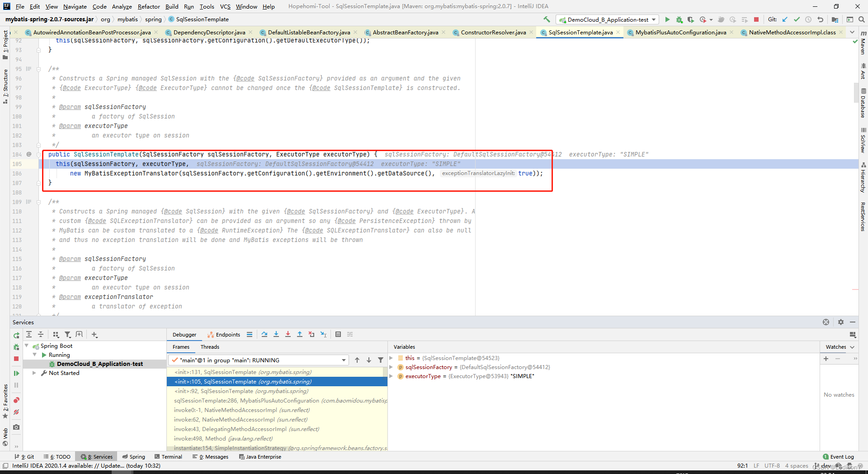Image resolution: width=868 pixels, height=474 pixels.
Task: Rerun application in Services sidebar
Action: (16, 335)
